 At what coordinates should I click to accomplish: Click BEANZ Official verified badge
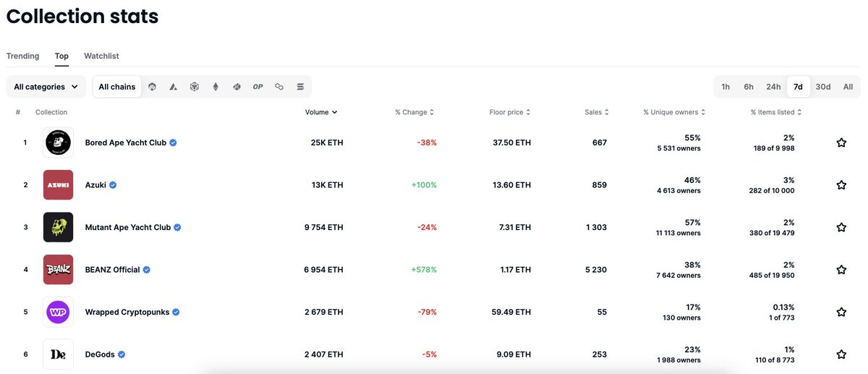click(146, 270)
